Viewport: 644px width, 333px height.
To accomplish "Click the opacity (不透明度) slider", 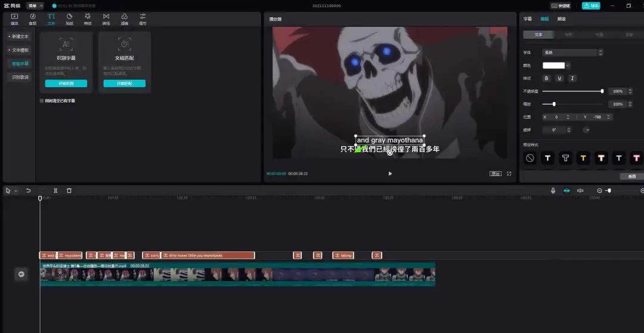I will (573, 91).
